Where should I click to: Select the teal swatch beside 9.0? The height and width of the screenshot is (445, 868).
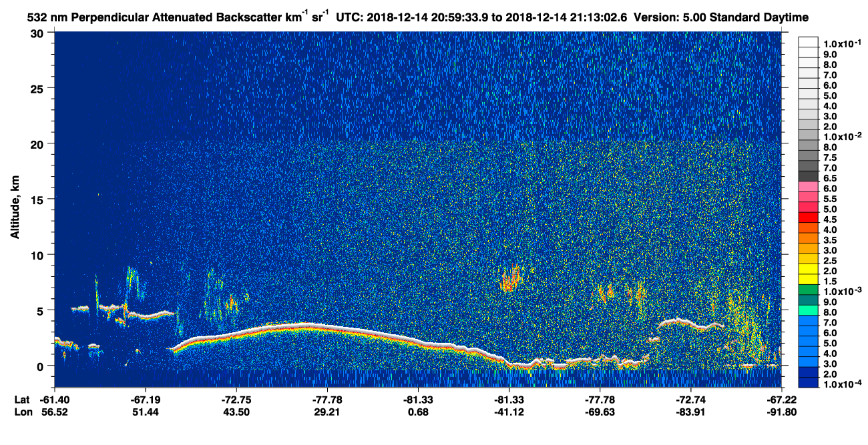coord(808,300)
